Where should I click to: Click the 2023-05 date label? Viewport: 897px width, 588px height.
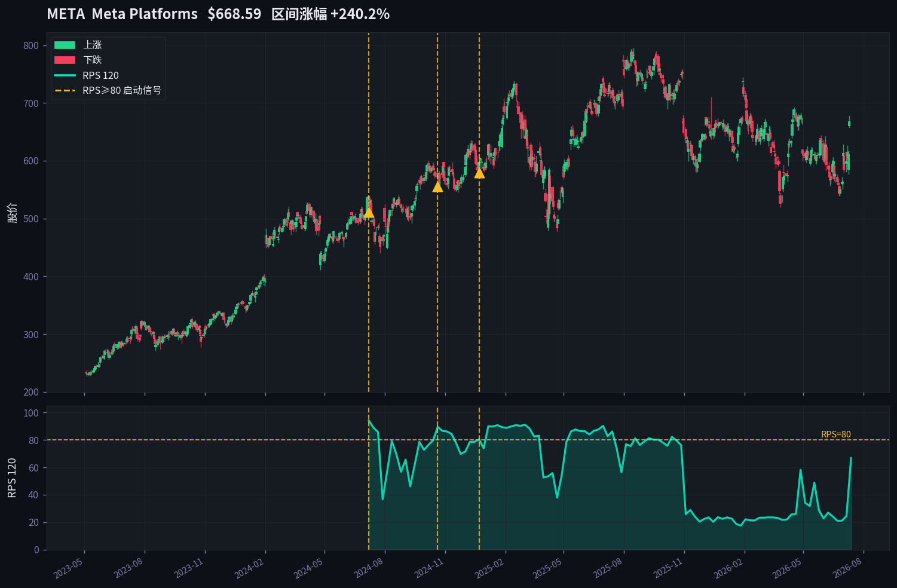click(x=68, y=568)
